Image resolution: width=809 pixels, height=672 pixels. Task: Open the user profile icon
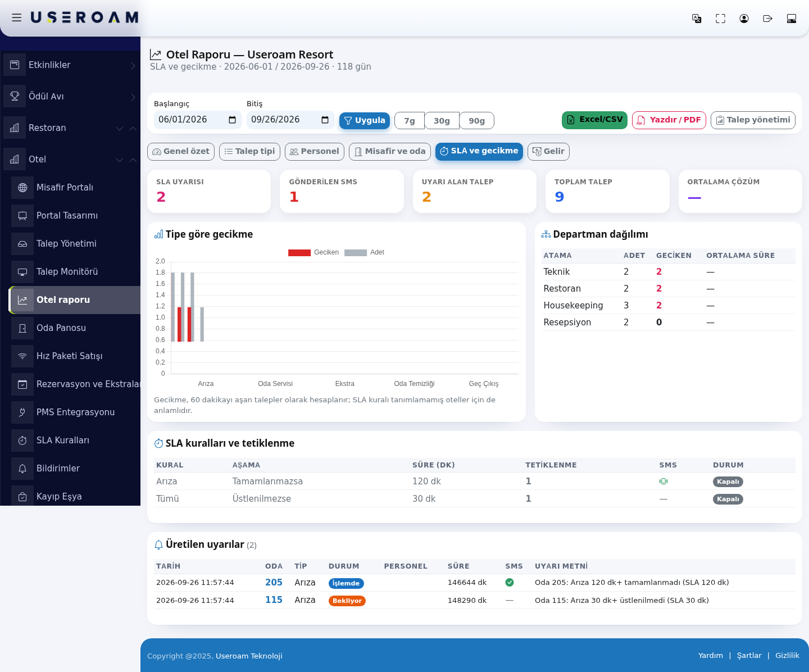click(744, 19)
